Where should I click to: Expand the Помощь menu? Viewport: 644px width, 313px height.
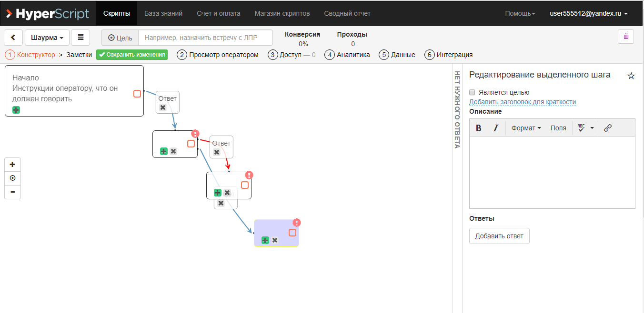520,13
